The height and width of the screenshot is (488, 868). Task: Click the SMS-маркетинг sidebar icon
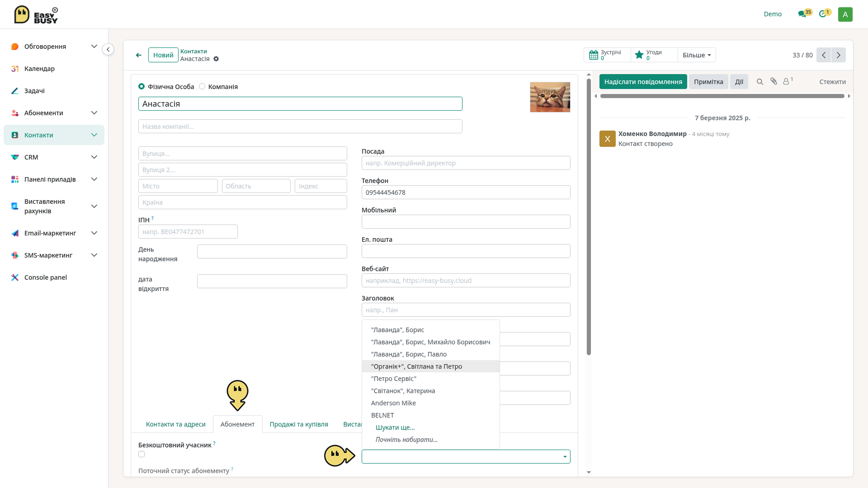(x=15, y=255)
